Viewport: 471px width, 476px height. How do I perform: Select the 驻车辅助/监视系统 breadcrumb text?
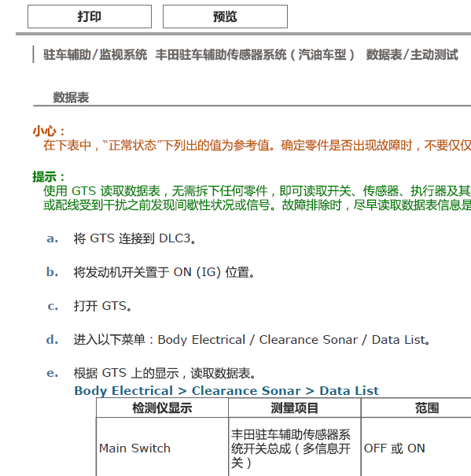pyautogui.click(x=95, y=55)
